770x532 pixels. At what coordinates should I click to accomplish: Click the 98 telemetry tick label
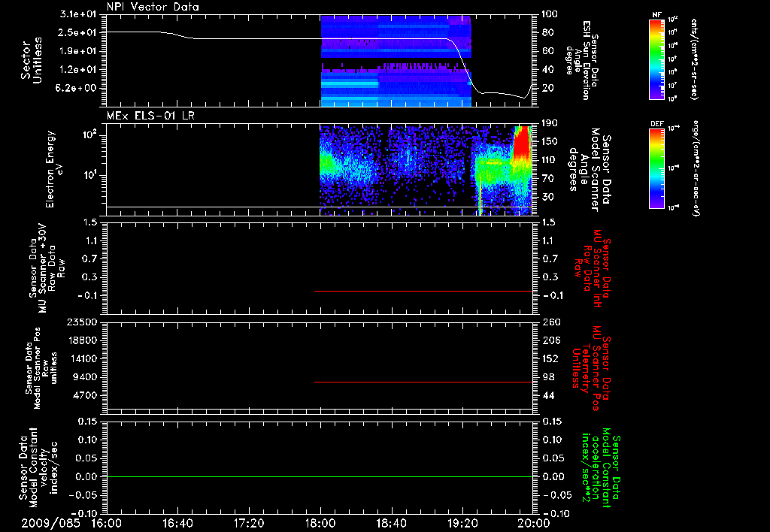pos(549,377)
